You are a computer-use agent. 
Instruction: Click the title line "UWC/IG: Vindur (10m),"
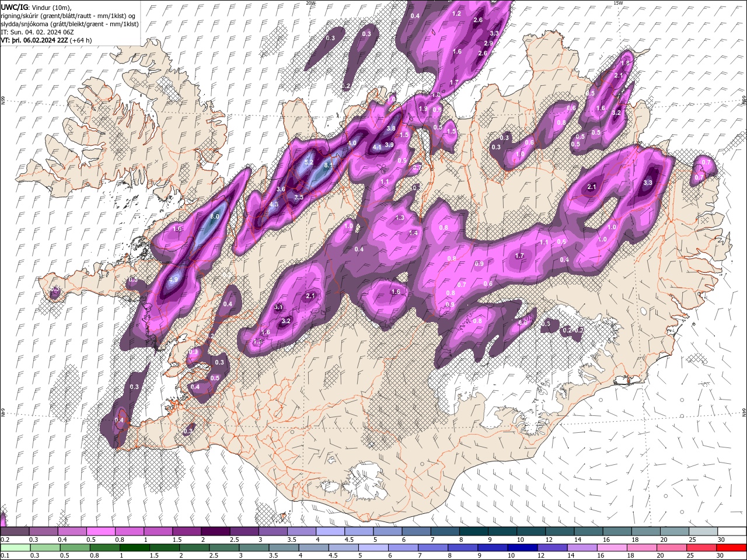(x=36, y=6)
